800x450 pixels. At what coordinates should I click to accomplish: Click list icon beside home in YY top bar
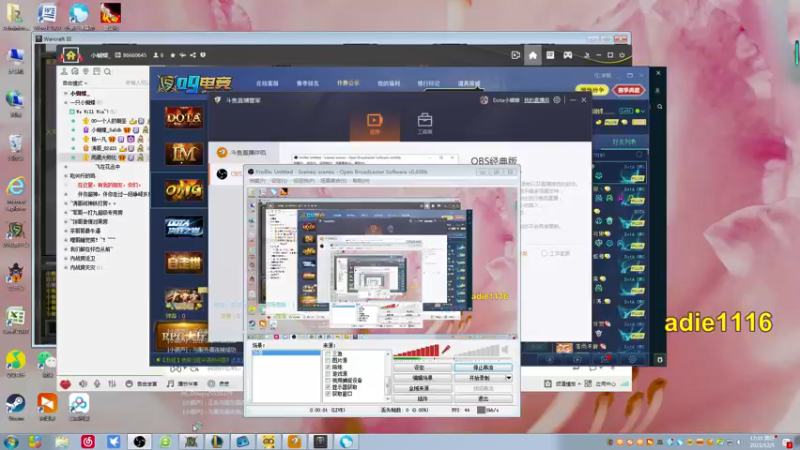point(550,55)
